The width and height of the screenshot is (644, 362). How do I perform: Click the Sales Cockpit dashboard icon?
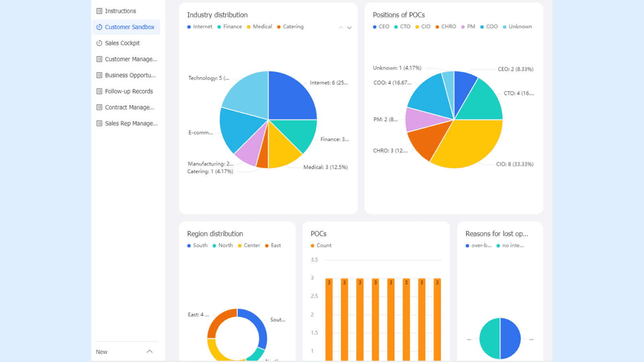(x=99, y=43)
